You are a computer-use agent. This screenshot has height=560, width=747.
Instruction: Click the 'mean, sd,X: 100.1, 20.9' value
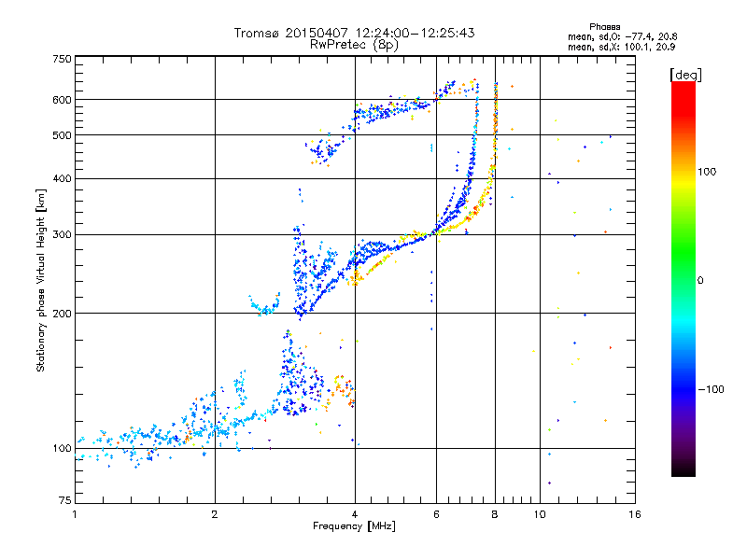(622, 47)
